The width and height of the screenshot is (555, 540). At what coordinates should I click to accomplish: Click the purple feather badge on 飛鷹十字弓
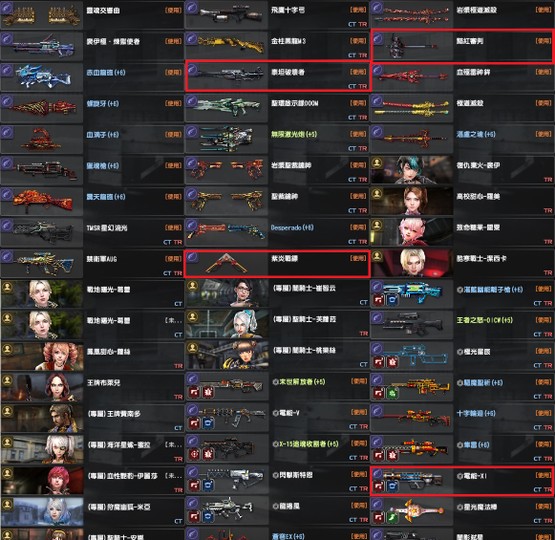tap(192, 8)
